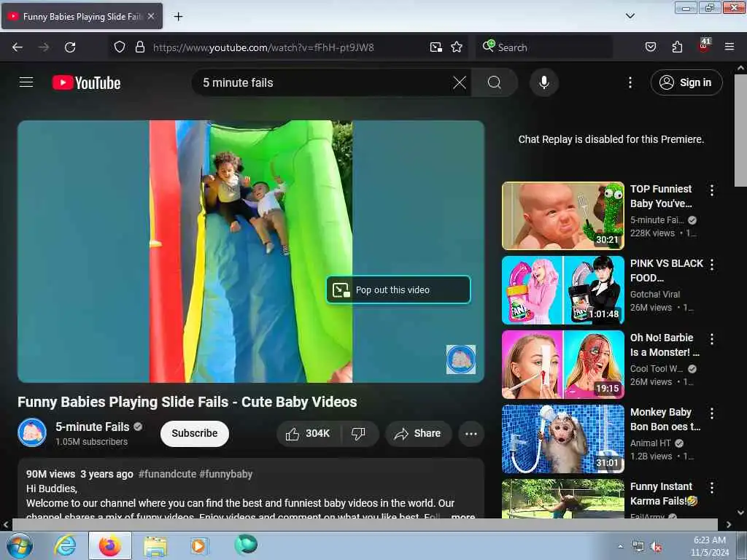Open Oh No! Barbie Is a Monster thumbnail

pos(562,365)
